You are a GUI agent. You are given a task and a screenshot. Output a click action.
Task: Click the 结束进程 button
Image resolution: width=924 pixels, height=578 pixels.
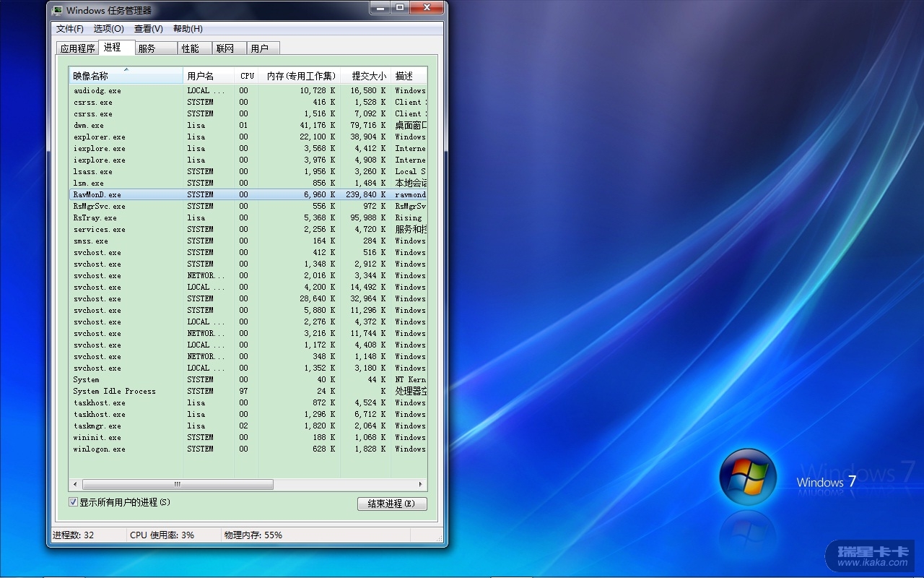pos(392,504)
